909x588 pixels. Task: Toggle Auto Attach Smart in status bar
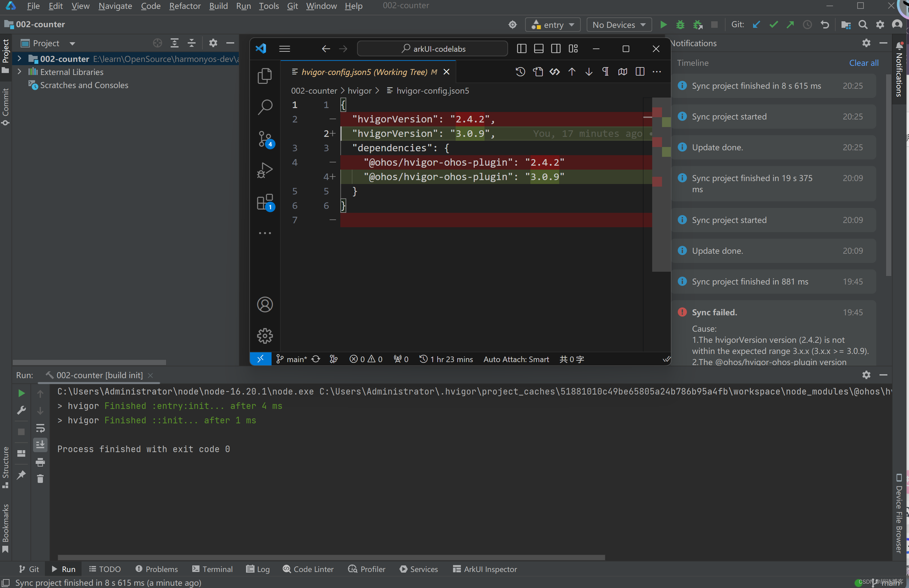click(517, 359)
